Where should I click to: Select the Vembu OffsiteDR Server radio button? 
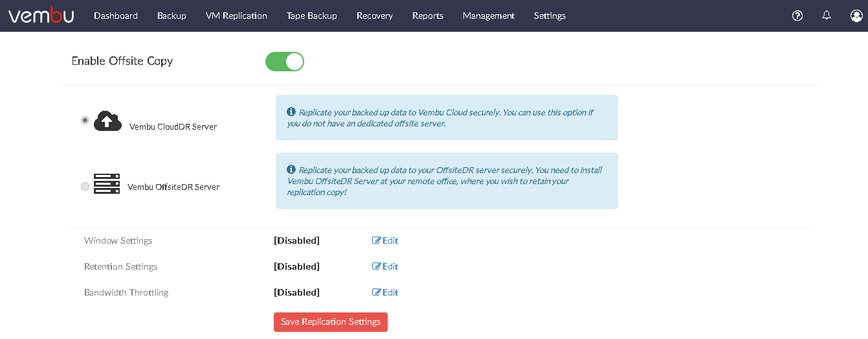85,187
